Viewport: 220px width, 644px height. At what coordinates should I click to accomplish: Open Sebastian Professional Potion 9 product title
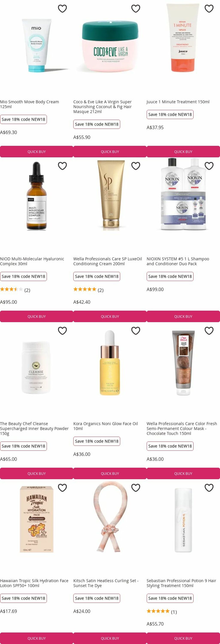(181, 583)
